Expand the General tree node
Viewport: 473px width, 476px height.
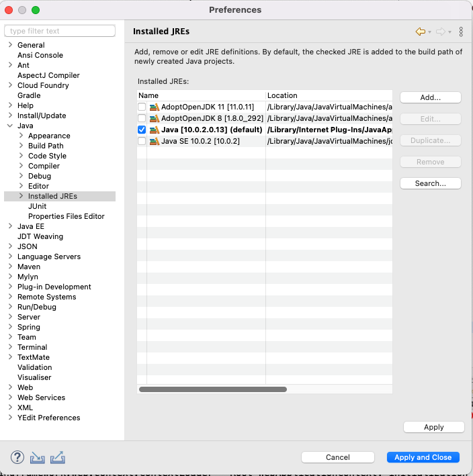[10, 45]
